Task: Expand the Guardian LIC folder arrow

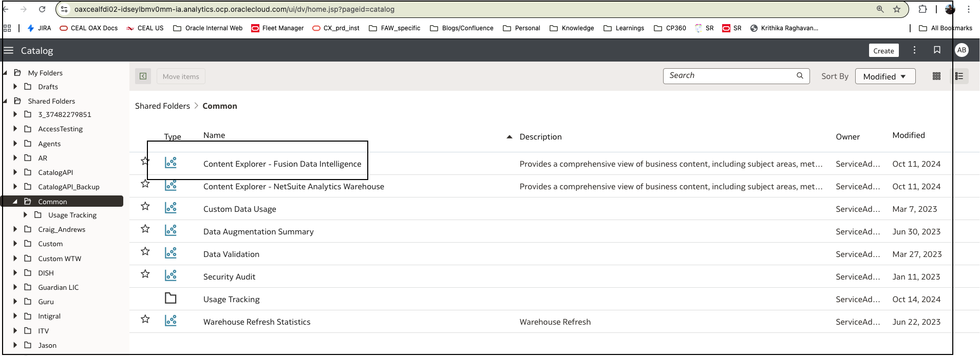Action: point(15,287)
